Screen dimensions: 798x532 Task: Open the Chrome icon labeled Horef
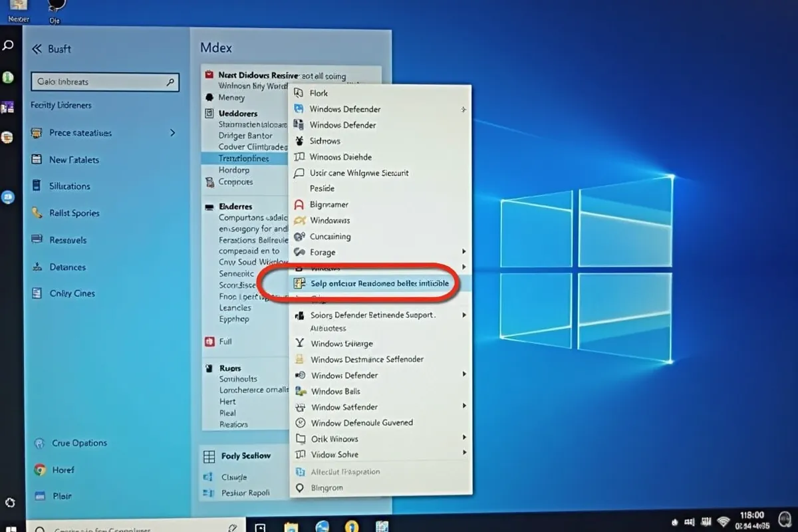[x=39, y=469]
